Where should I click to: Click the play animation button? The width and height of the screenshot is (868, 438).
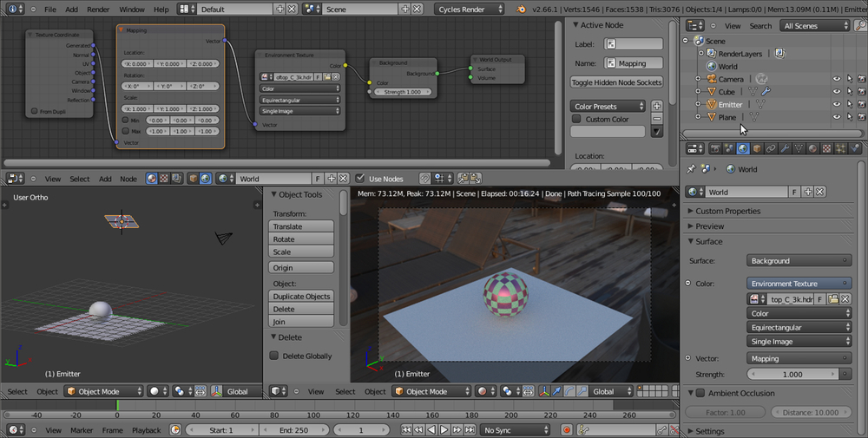pos(444,430)
